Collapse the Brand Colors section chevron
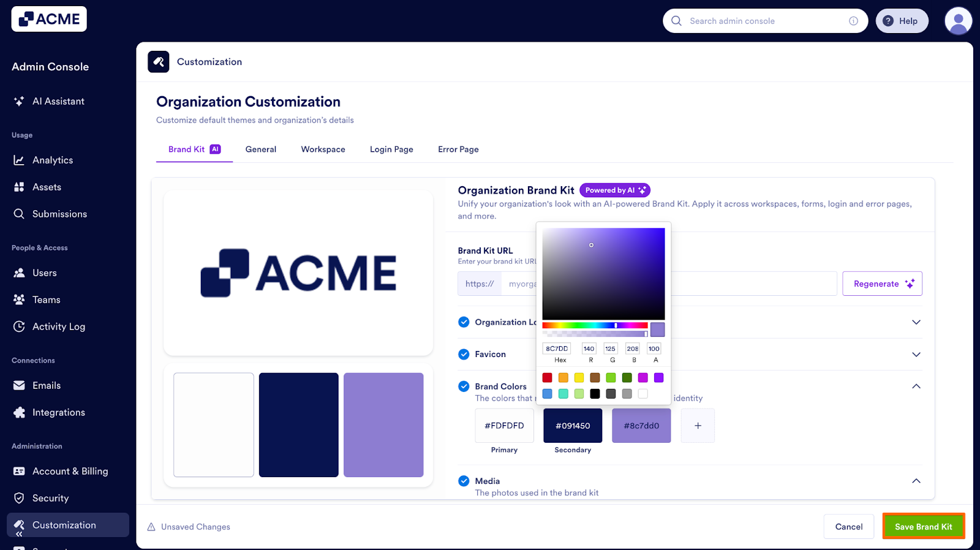 (916, 386)
